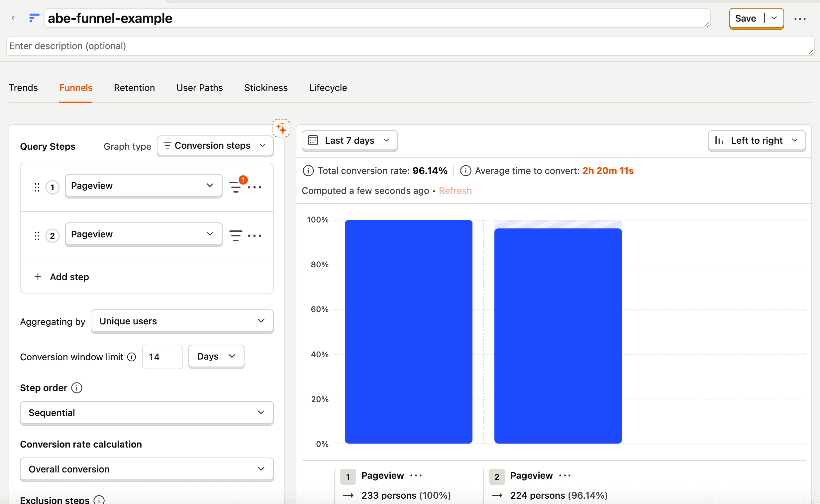Image resolution: width=820 pixels, height=504 pixels.
Task: Open the Last 7 days date range dropdown
Action: (x=349, y=140)
